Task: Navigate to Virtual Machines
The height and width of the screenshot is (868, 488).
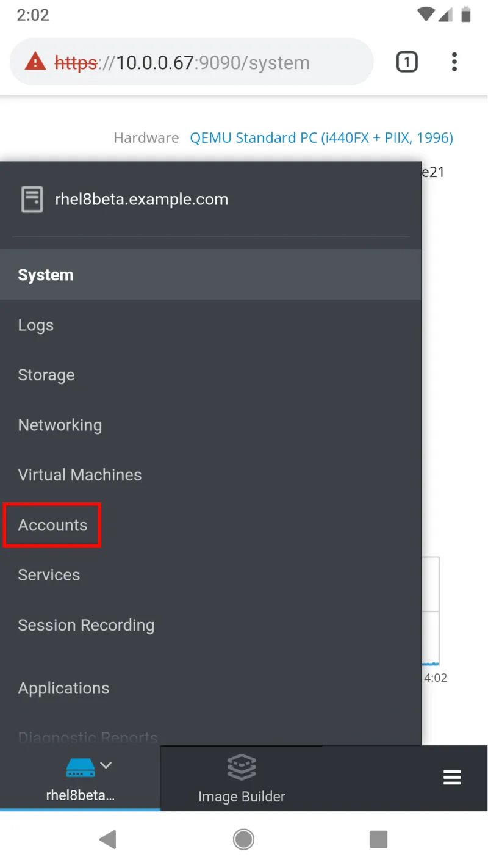Action: [80, 474]
